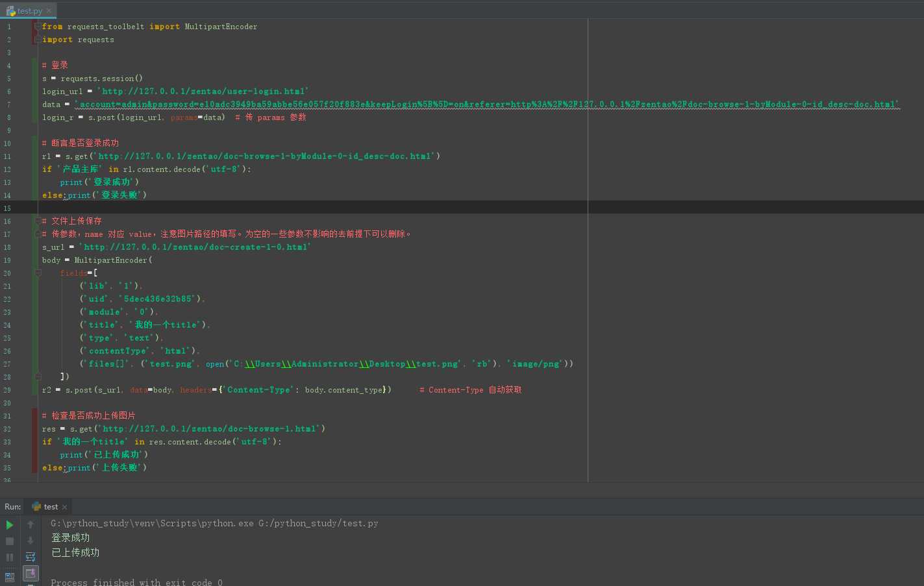Click 'body.content_type' on line 29

[343, 390]
